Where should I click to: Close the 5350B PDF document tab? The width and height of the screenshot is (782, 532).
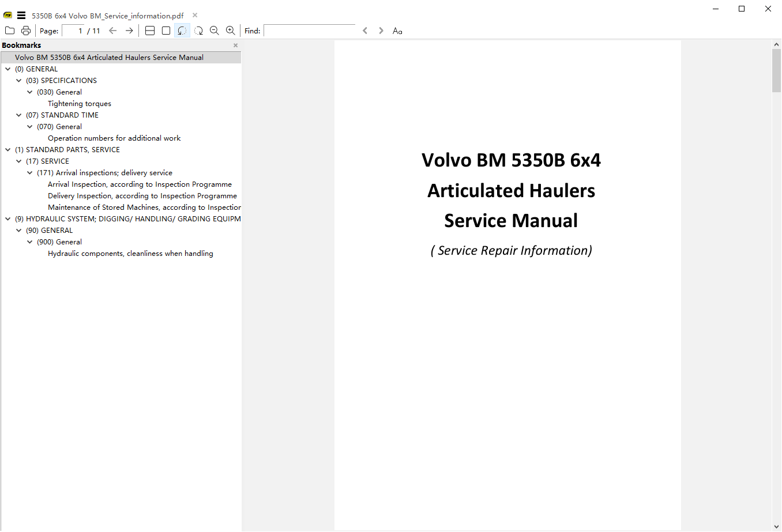195,15
